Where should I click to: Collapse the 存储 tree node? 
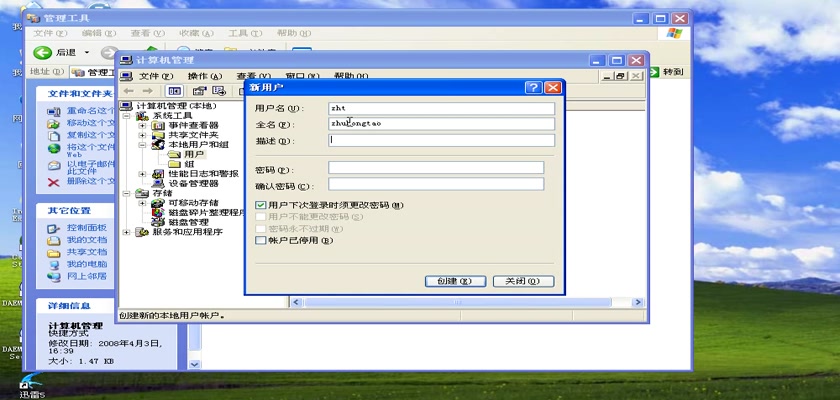coord(126,193)
